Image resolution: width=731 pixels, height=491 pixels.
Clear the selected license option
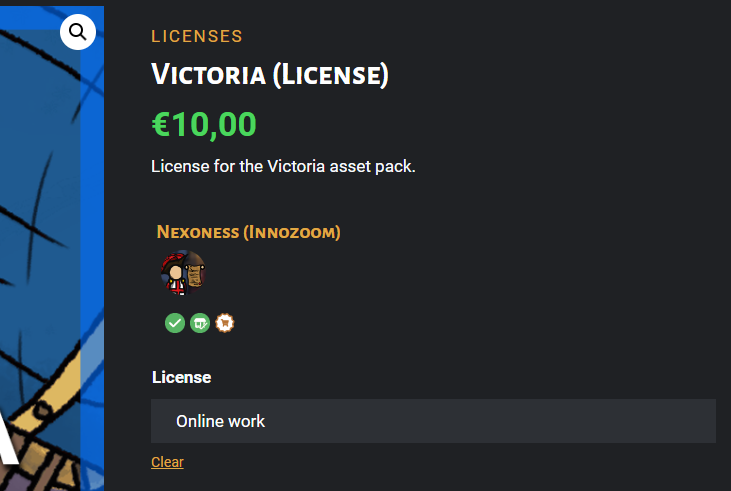tap(167, 462)
